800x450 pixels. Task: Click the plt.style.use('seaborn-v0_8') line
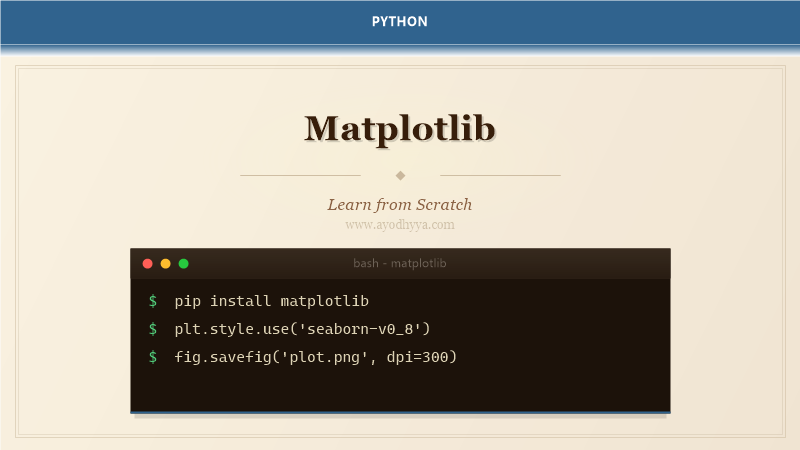click(303, 329)
